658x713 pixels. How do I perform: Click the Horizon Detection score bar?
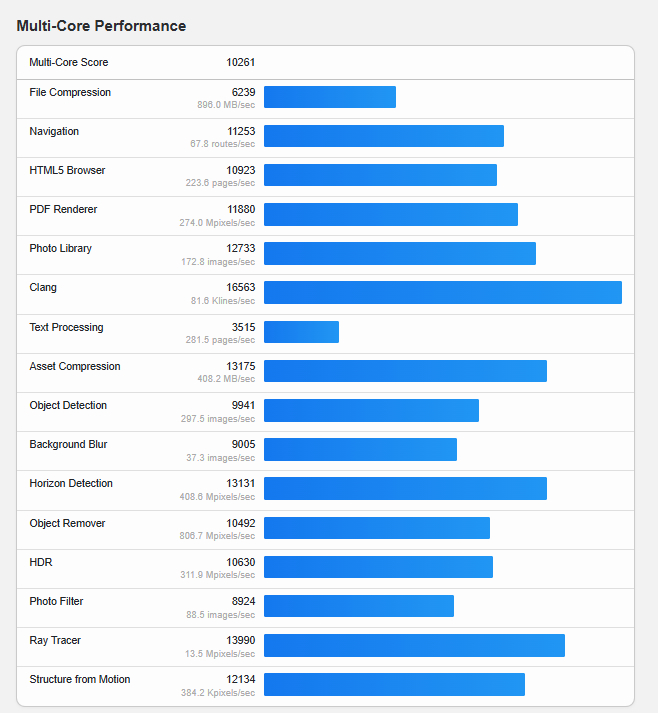point(405,488)
